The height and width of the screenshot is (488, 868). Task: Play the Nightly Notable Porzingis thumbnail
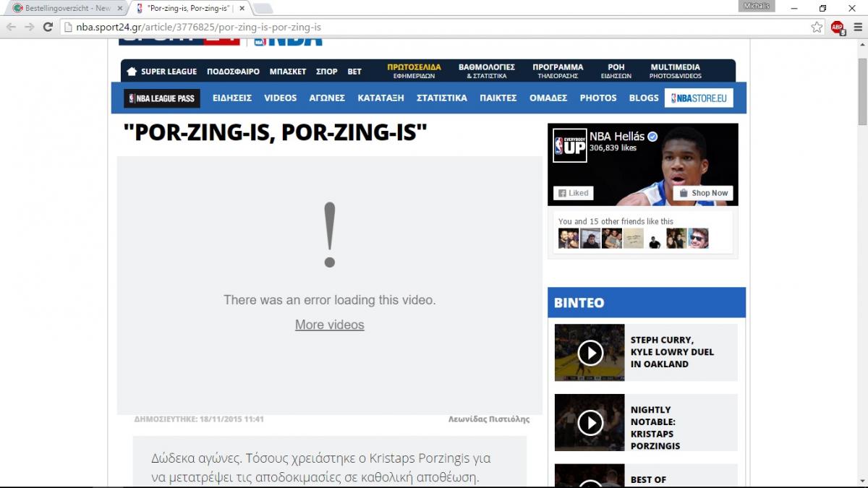[590, 422]
